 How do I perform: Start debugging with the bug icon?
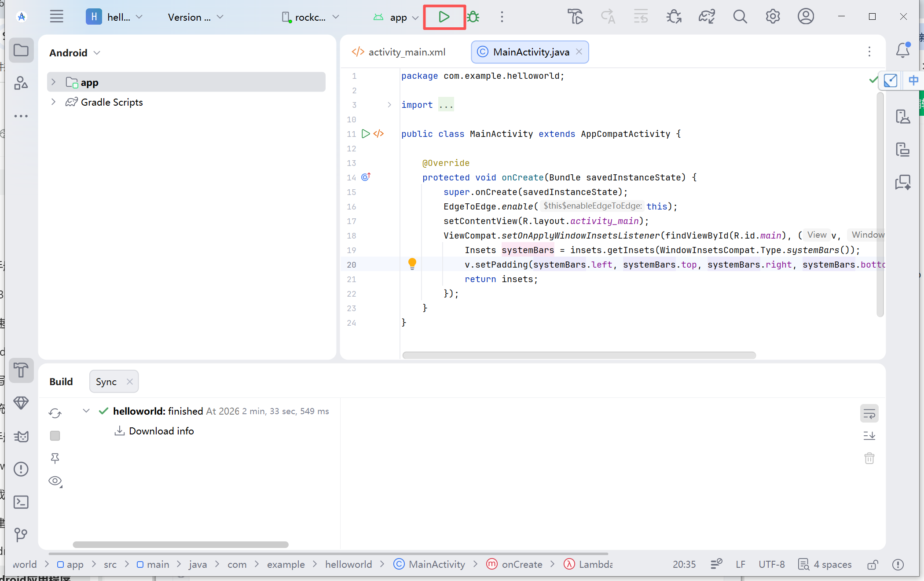[x=473, y=17]
